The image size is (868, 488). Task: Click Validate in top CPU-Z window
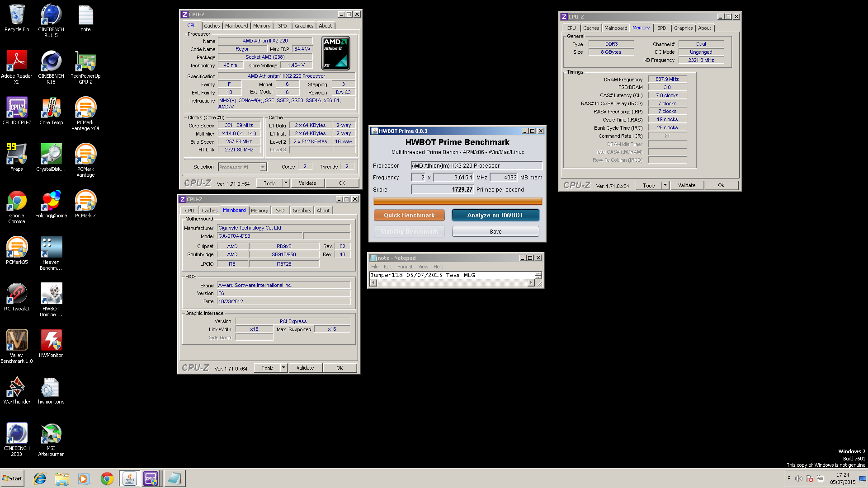[x=307, y=183]
